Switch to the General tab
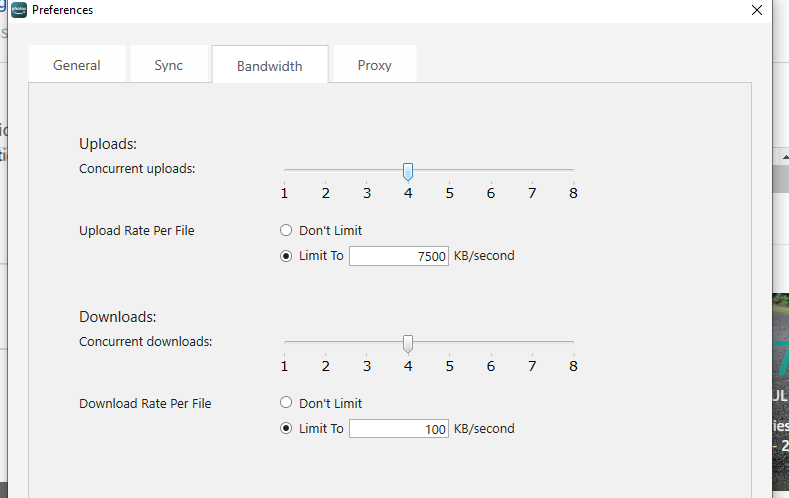The width and height of the screenshot is (789, 498). pyautogui.click(x=77, y=65)
